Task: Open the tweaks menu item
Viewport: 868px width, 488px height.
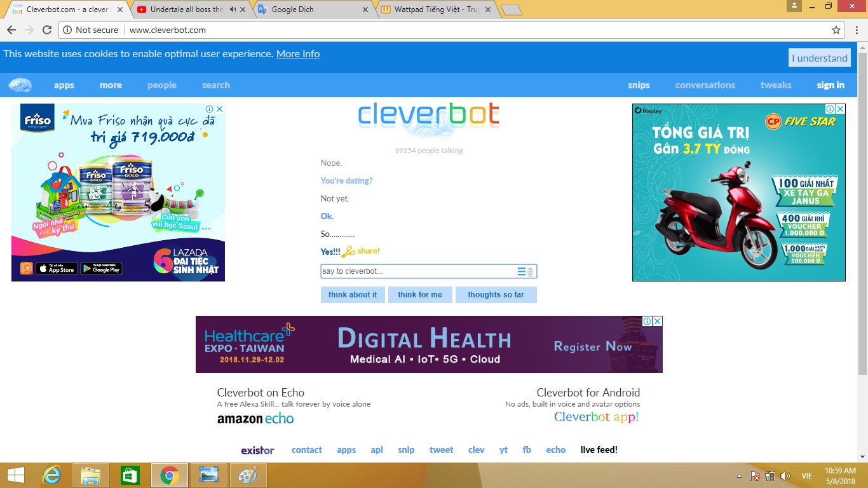Action: [x=776, y=85]
